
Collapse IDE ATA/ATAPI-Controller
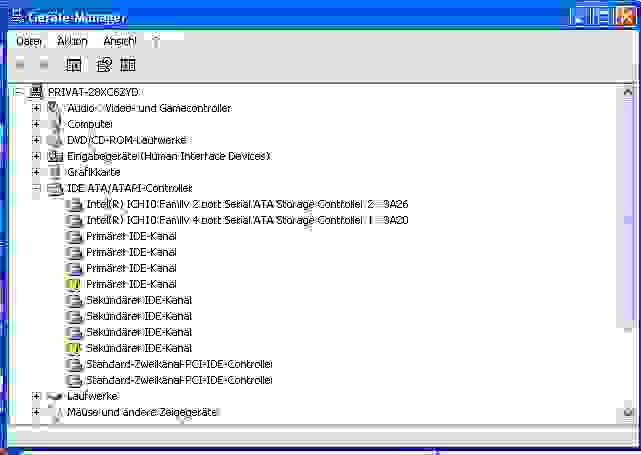(36, 188)
